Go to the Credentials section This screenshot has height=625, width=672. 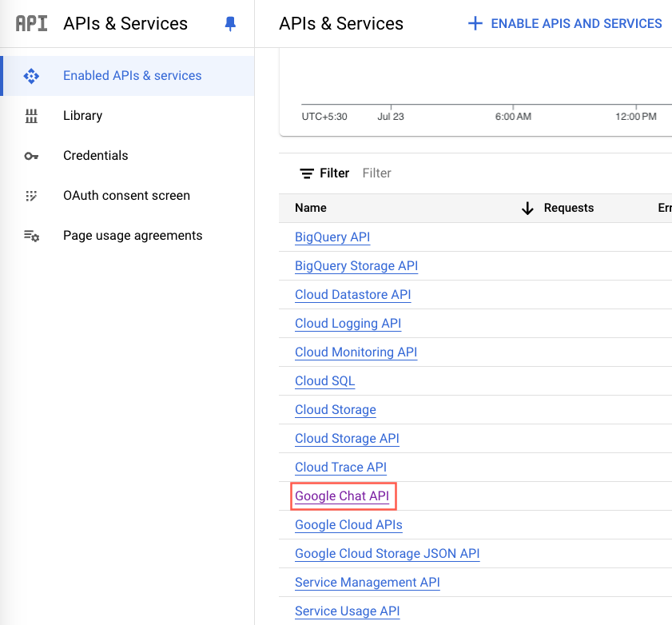pos(129,156)
